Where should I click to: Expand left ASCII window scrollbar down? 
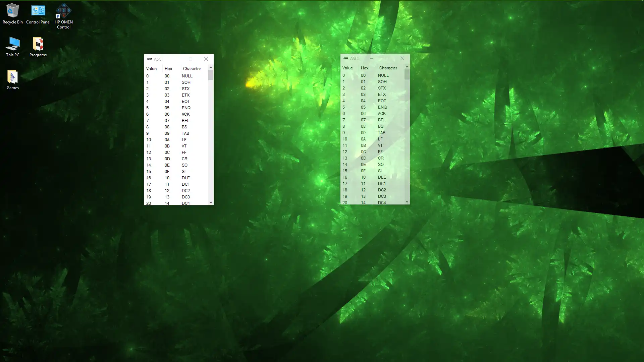tap(211, 202)
